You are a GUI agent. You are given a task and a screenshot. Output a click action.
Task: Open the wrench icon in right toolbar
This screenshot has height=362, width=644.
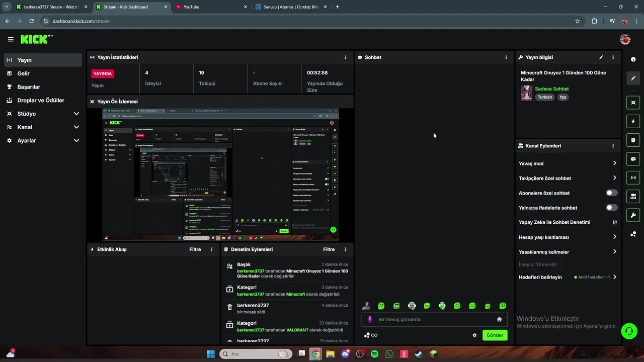tap(633, 215)
